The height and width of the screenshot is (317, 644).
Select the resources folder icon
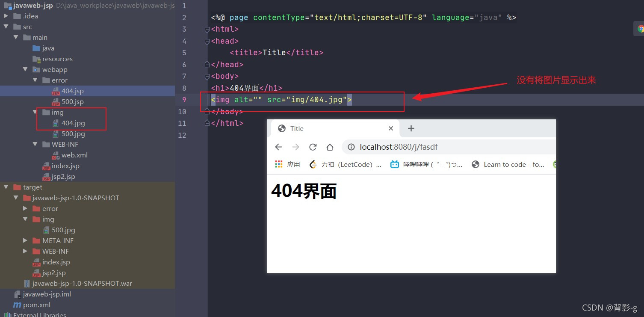[x=36, y=59]
